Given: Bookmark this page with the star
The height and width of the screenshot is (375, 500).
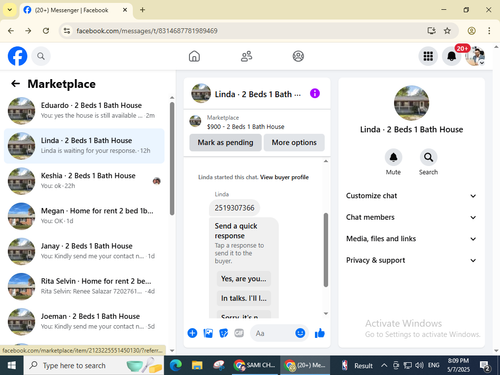Looking at the screenshot, I should [x=447, y=31].
